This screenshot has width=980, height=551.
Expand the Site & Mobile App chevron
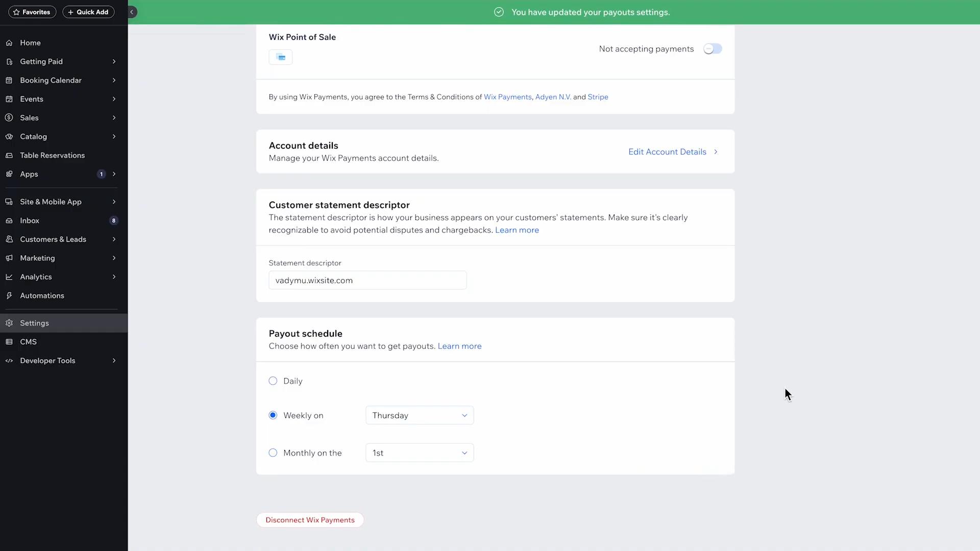[x=114, y=202]
